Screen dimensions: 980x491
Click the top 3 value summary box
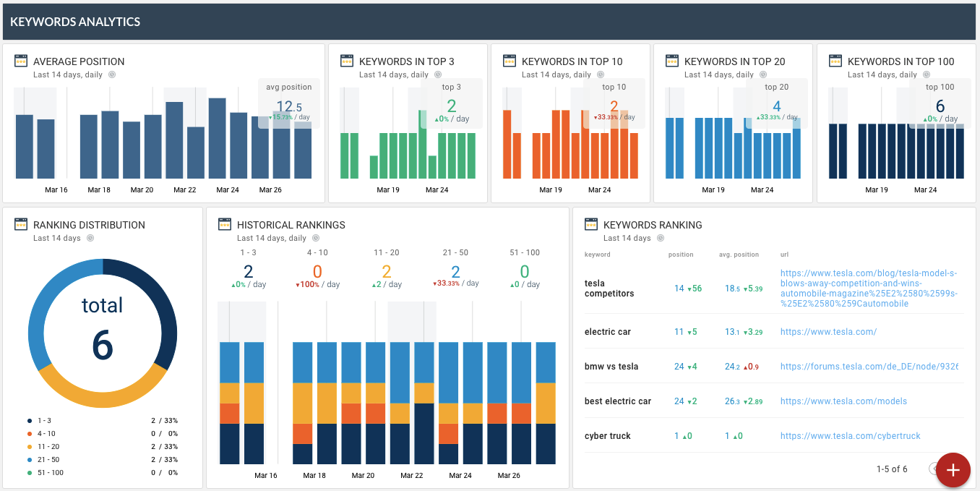tap(452, 103)
